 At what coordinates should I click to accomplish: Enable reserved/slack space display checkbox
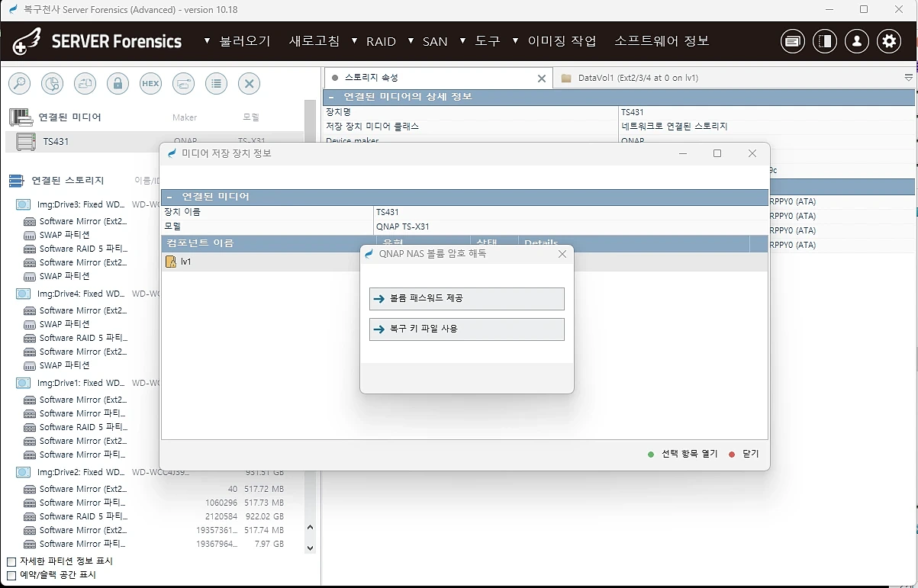coord(11,575)
